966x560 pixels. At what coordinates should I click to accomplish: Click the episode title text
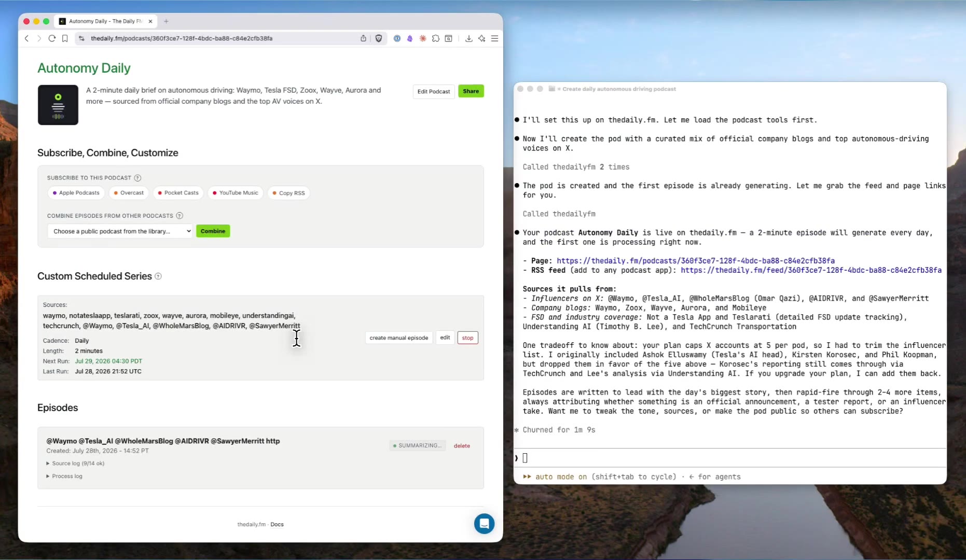coord(163,441)
